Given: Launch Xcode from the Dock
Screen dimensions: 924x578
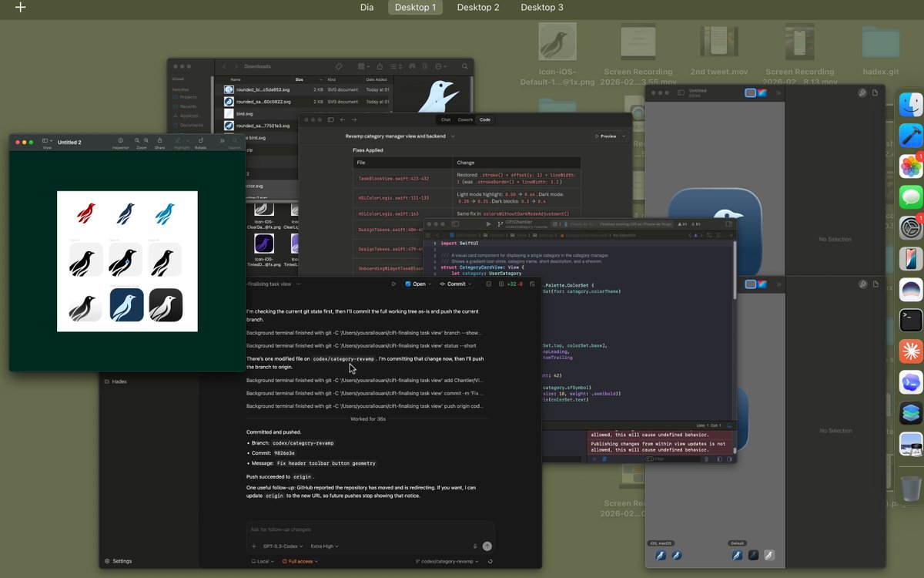Looking at the screenshot, I should click(x=911, y=135).
